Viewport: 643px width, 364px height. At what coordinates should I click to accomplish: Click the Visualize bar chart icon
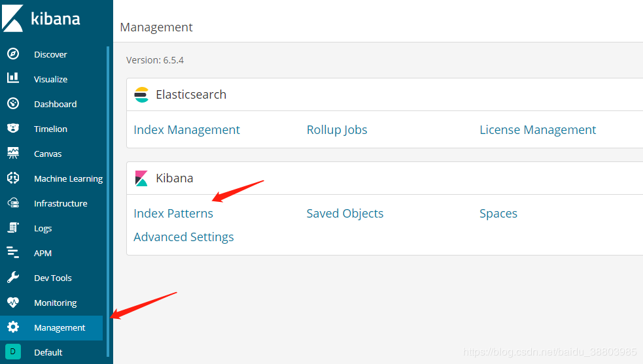click(13, 78)
